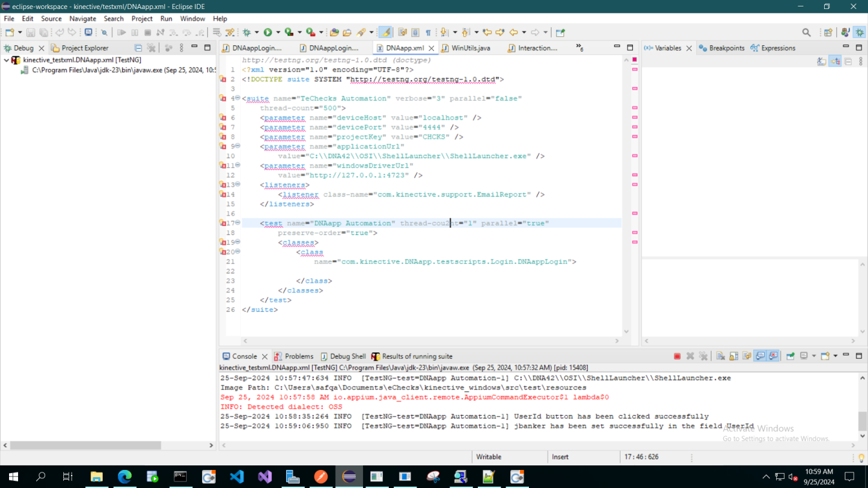Image resolution: width=868 pixels, height=488 pixels.
Task: Click the red Terminate button in Console
Action: [677, 356]
